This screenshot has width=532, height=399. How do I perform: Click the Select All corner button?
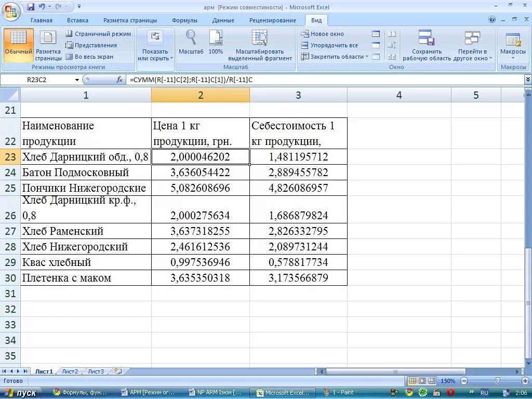coord(10,95)
